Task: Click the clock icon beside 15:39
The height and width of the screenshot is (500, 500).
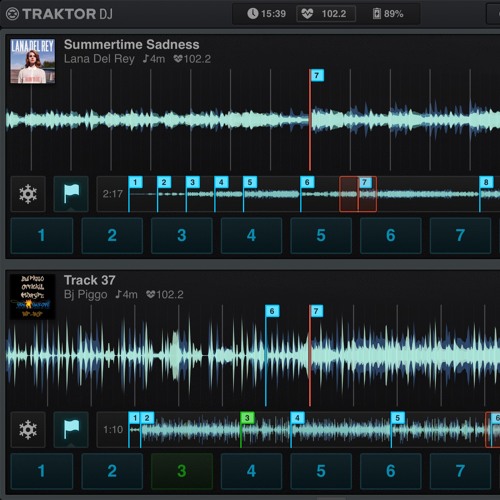Action: click(253, 14)
